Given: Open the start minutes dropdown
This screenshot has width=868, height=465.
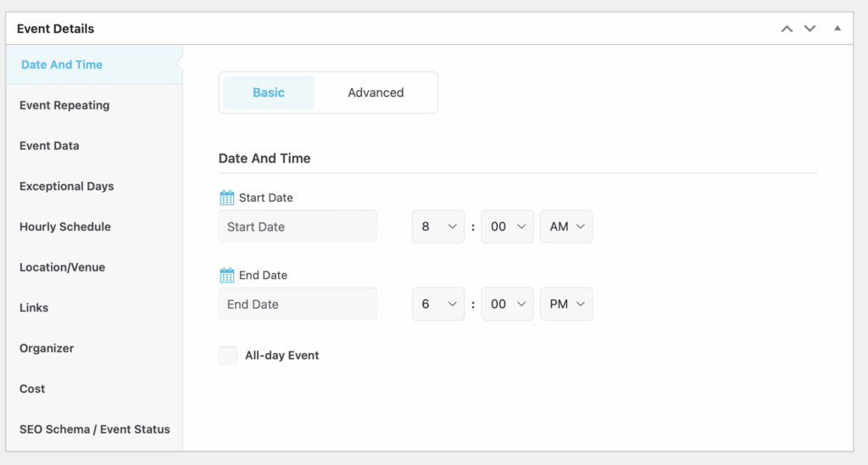Looking at the screenshot, I should click(x=507, y=227).
